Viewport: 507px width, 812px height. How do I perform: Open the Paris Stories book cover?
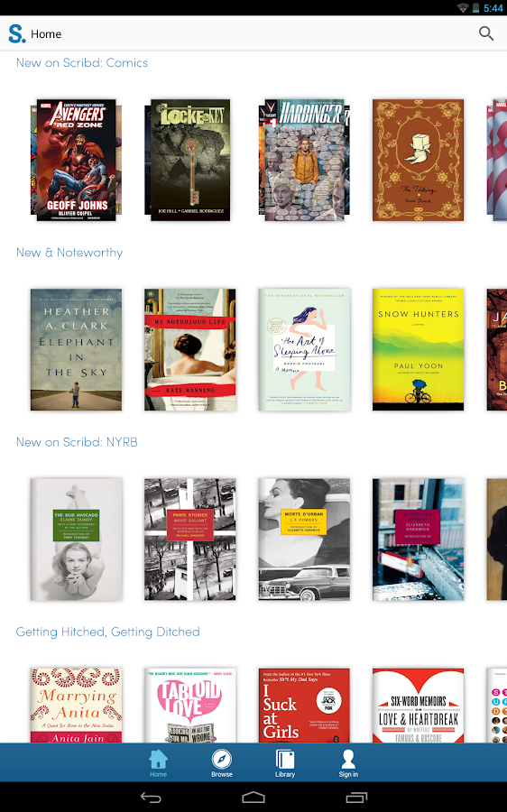(190, 540)
